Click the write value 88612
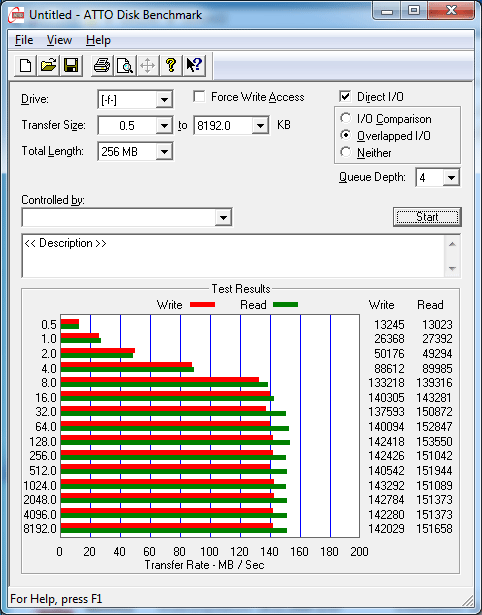Image resolution: width=482 pixels, height=615 pixels. point(389,369)
